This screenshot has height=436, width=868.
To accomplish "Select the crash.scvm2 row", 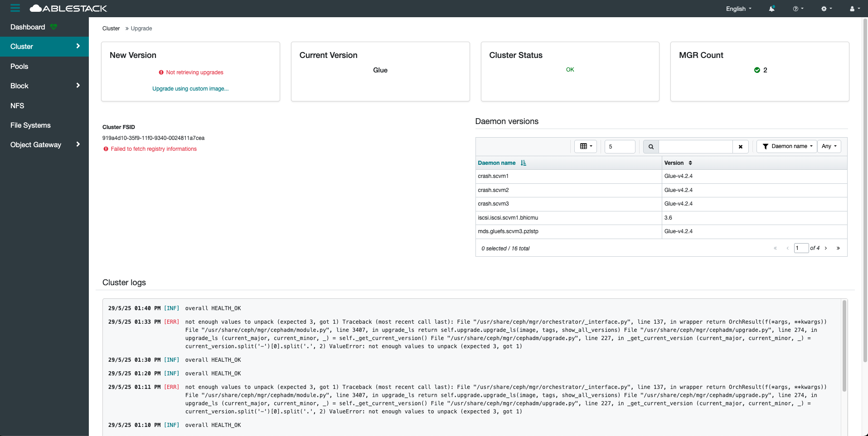I will pyautogui.click(x=661, y=190).
